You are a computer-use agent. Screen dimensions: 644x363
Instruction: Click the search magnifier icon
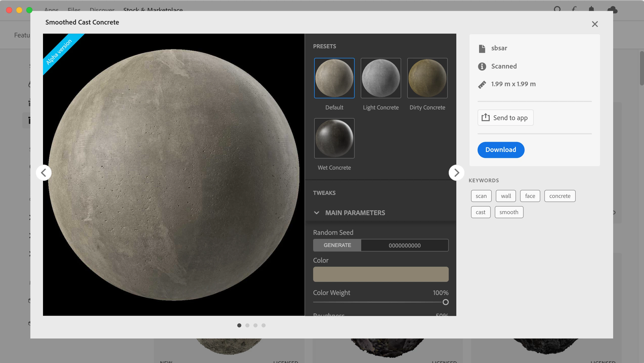coord(557,9)
